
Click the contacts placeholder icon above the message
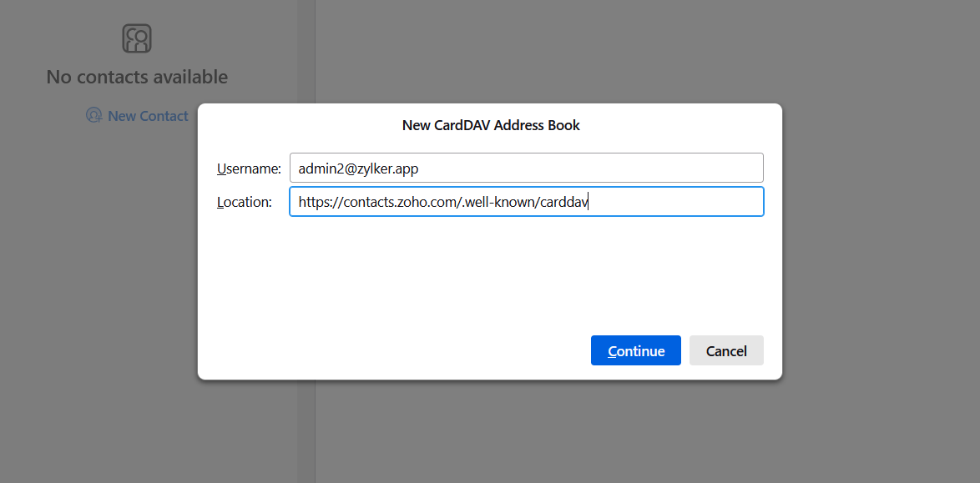(x=137, y=38)
